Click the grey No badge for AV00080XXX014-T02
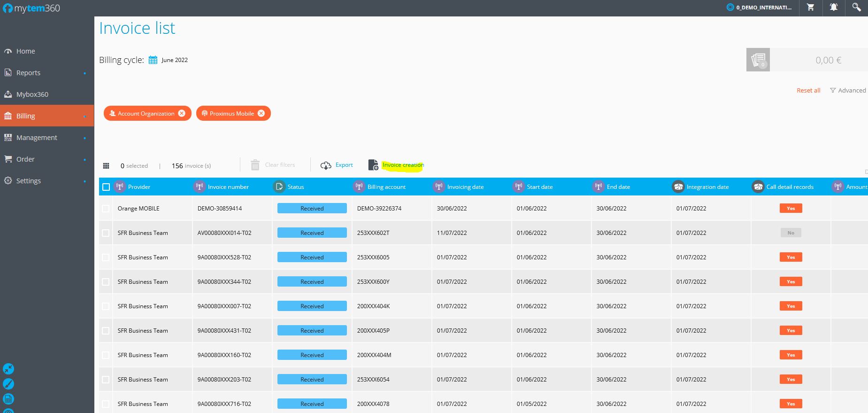Viewport: 868px width, 413px height. pos(791,233)
